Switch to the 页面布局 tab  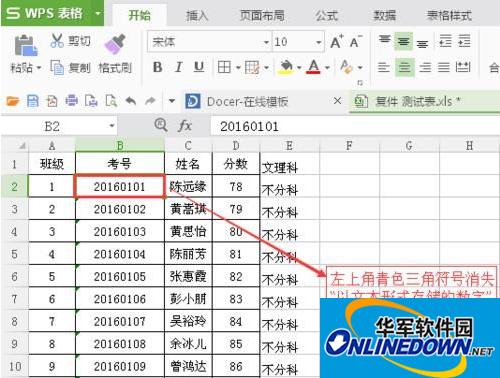[x=262, y=15]
